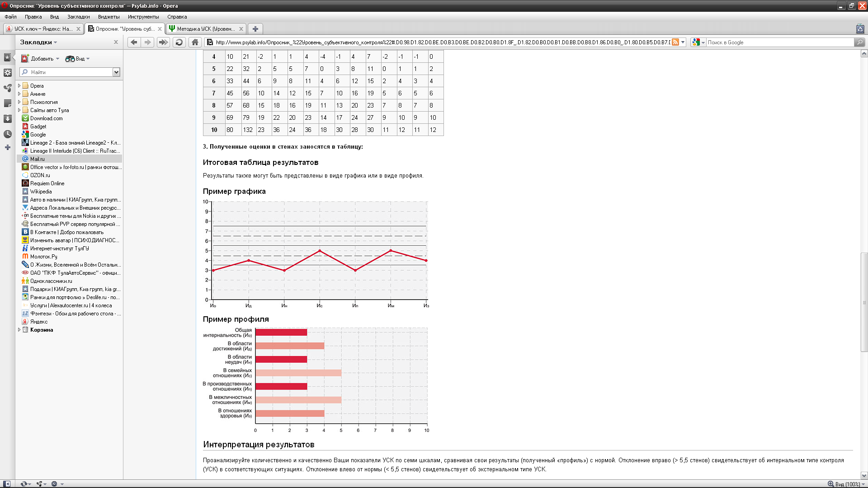
Task: Click the URL address field
Action: pyautogui.click(x=442, y=42)
